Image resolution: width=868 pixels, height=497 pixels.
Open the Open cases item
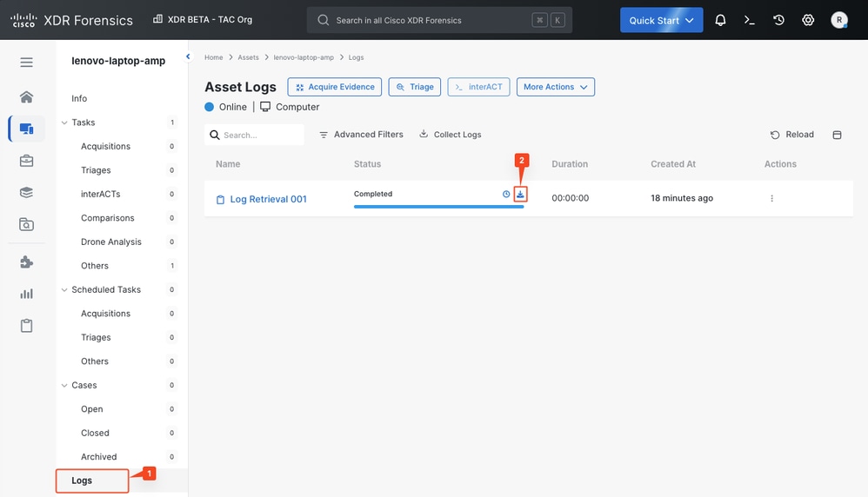coord(92,409)
